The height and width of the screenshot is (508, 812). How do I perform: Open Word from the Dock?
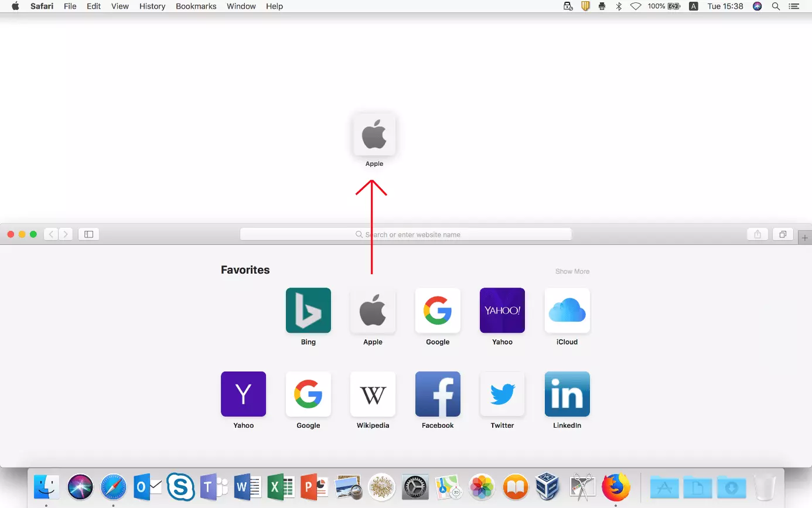(x=248, y=487)
